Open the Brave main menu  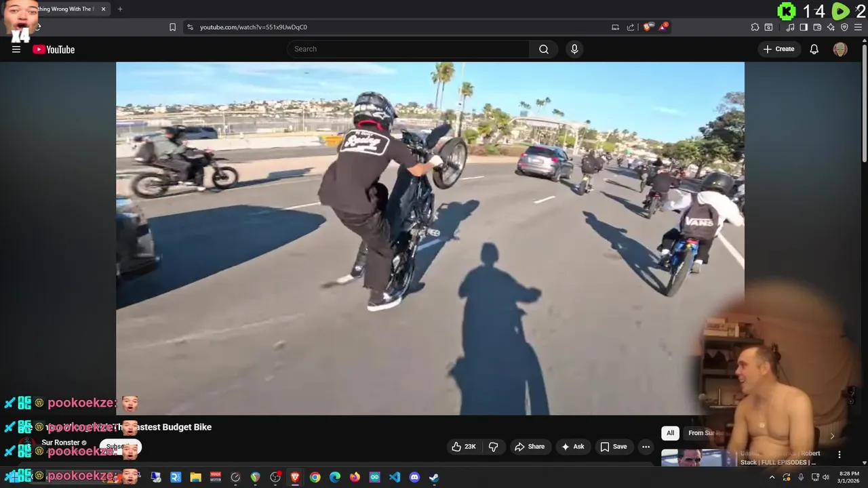(x=858, y=27)
